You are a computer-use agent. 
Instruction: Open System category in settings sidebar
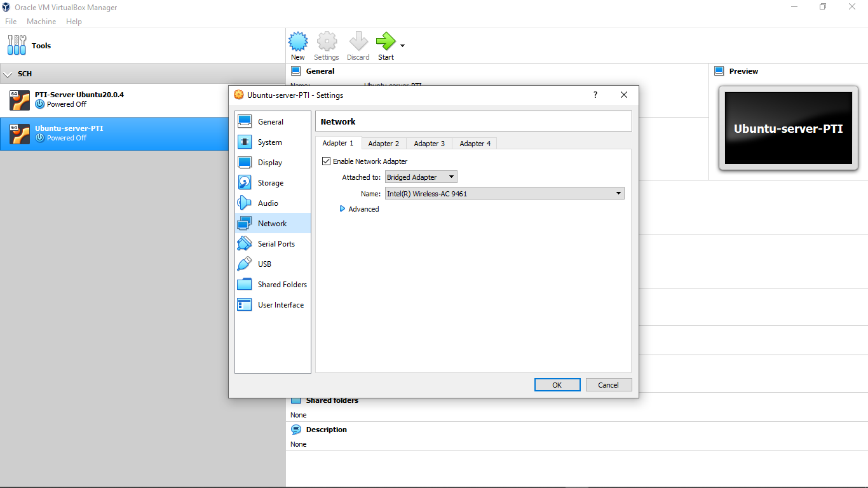point(273,142)
